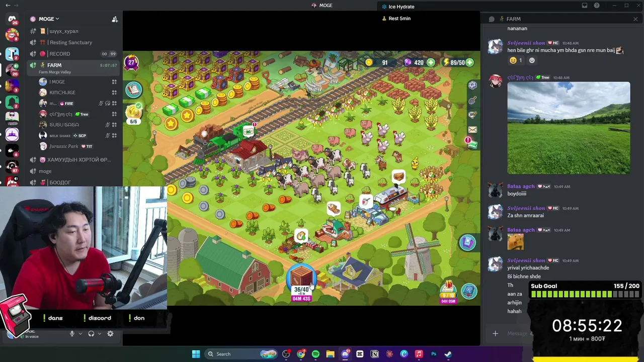Open the Discord inbox icon in title bar
This screenshot has height=362, width=644.
(x=585, y=6)
